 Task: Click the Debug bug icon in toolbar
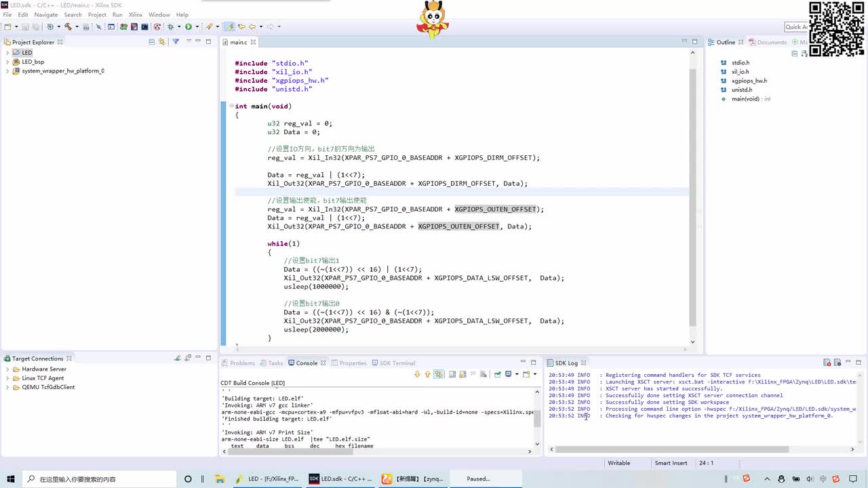coord(170,27)
